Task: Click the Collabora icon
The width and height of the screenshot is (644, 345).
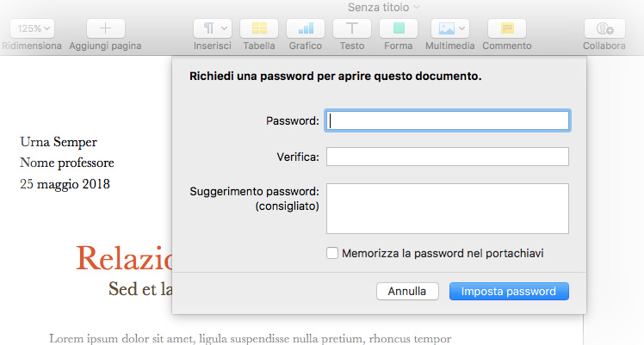Action: click(x=604, y=28)
